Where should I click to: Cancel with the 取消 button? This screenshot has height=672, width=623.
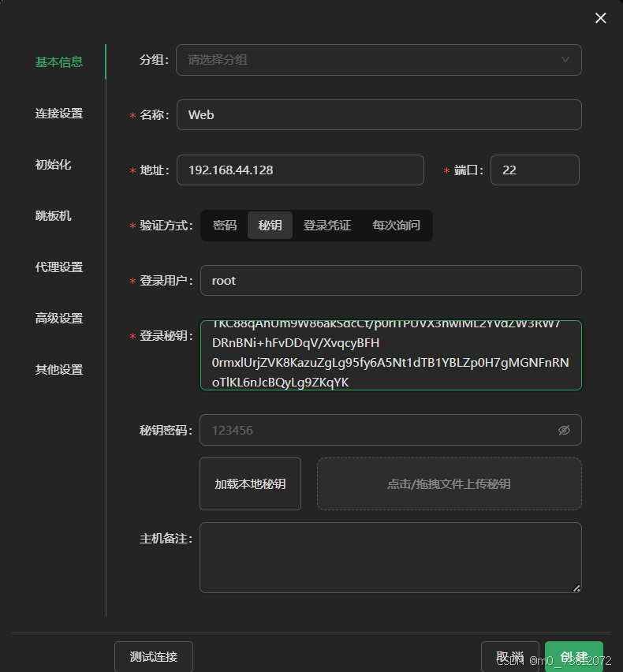point(510,656)
